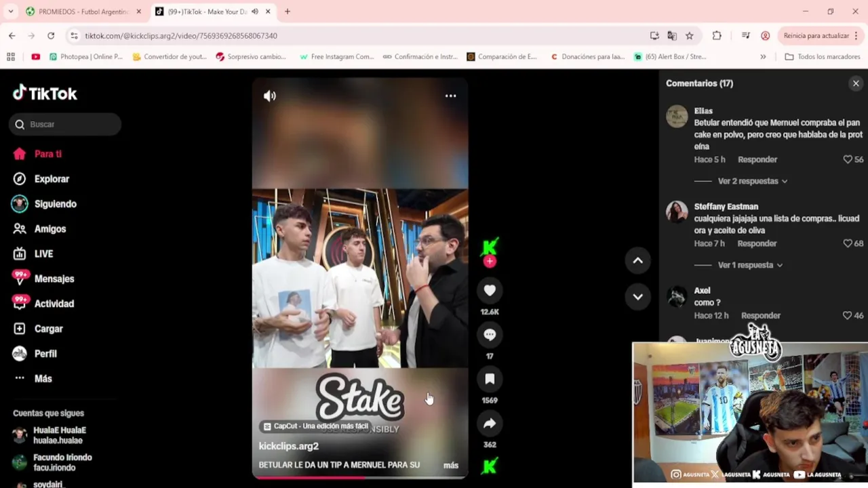Image resolution: width=868 pixels, height=488 pixels.
Task: Click the CapCut edition tag
Action: [315, 426]
